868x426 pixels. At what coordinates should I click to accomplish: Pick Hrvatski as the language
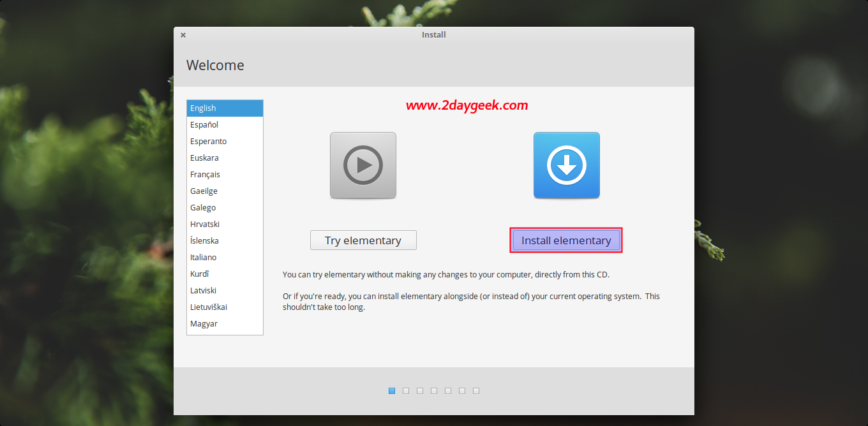(225, 224)
